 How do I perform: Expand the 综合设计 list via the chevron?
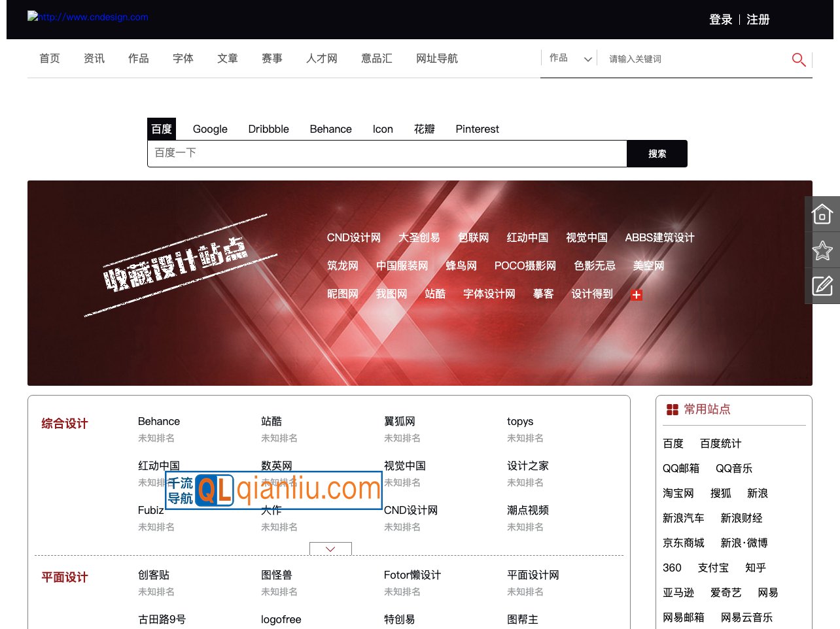tap(330, 549)
